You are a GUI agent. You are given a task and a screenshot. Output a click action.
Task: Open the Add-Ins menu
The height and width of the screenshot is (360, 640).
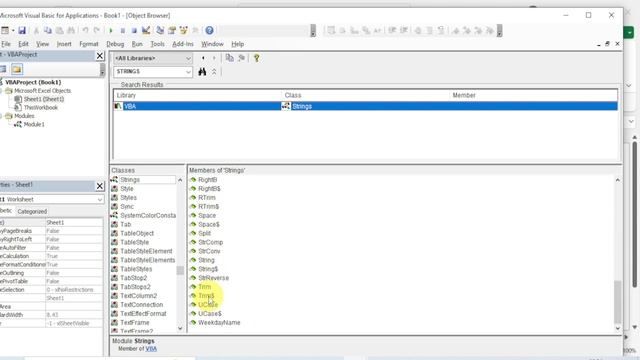pyautogui.click(x=182, y=44)
